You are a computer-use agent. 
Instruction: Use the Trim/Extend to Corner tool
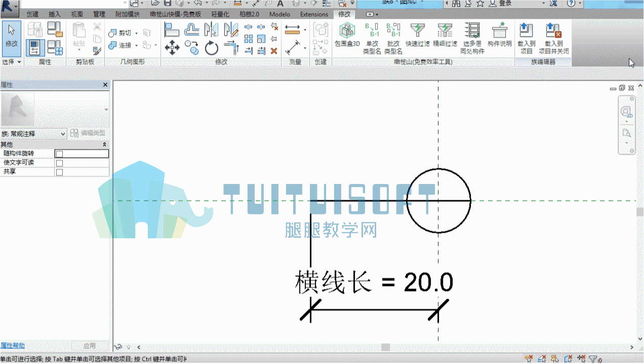231,48
